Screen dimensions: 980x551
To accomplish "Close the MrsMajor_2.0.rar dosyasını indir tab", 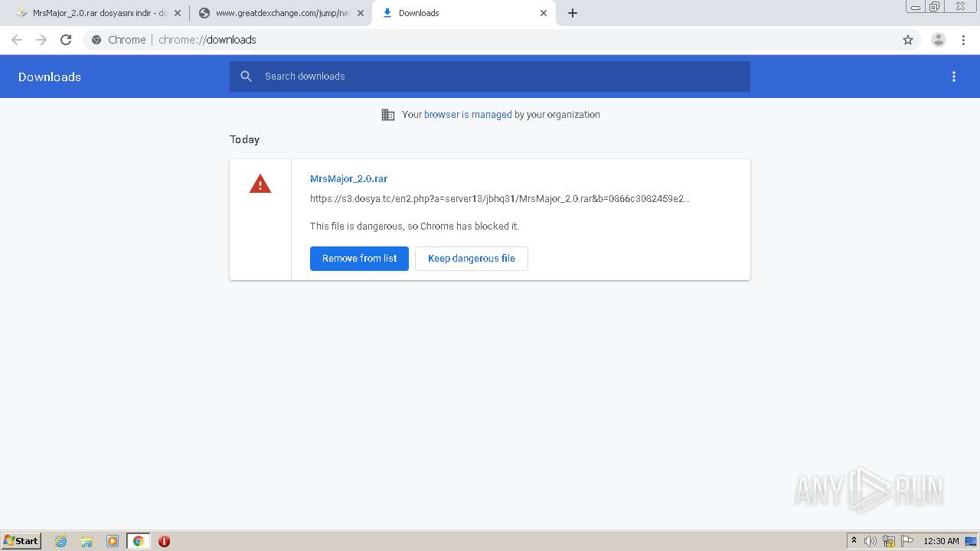I will click(x=178, y=13).
